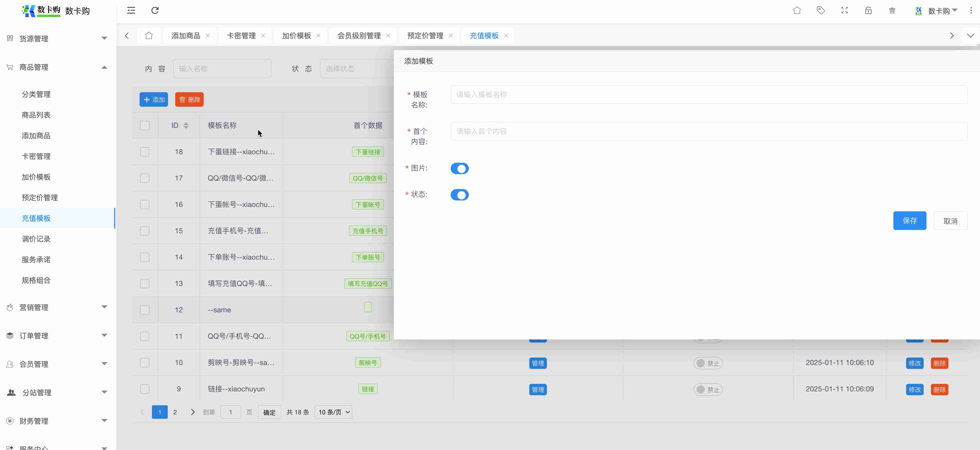Sort the table by ID column arrows
This screenshot has height=450, width=980.
(x=186, y=125)
